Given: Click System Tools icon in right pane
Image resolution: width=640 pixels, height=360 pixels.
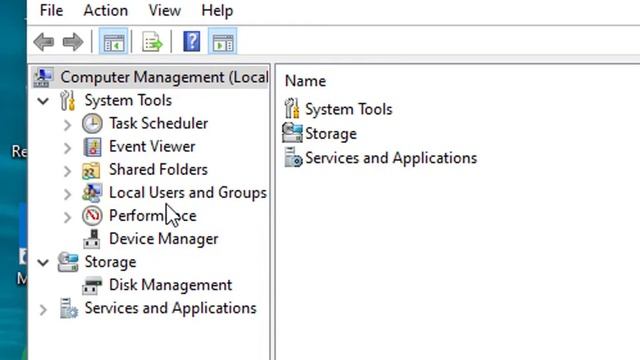Looking at the screenshot, I should tap(292, 109).
